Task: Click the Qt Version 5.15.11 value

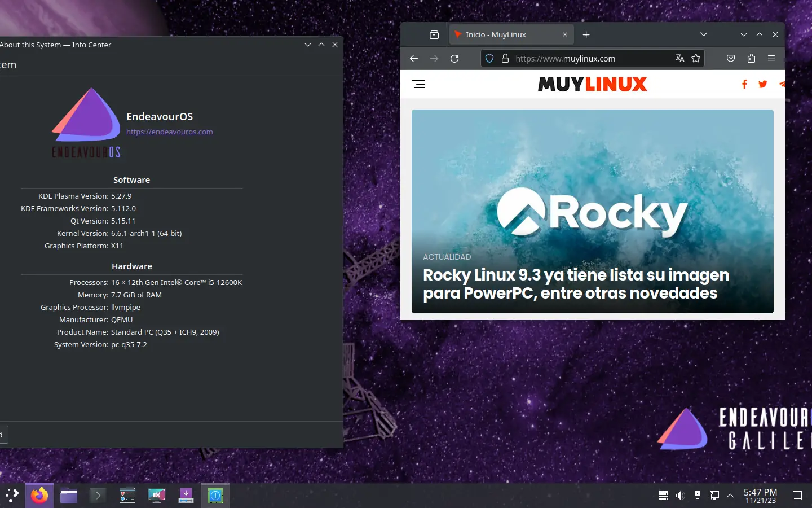Action: 123,221
